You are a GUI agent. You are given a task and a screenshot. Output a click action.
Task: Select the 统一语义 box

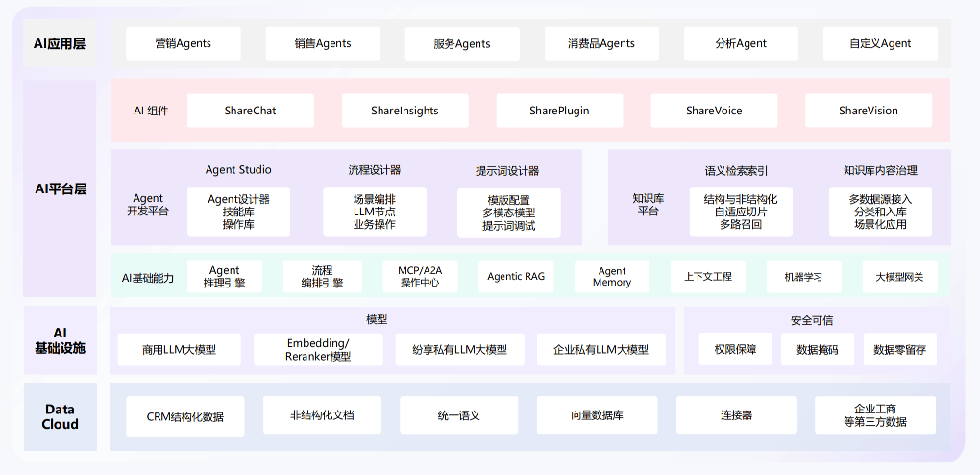(458, 415)
